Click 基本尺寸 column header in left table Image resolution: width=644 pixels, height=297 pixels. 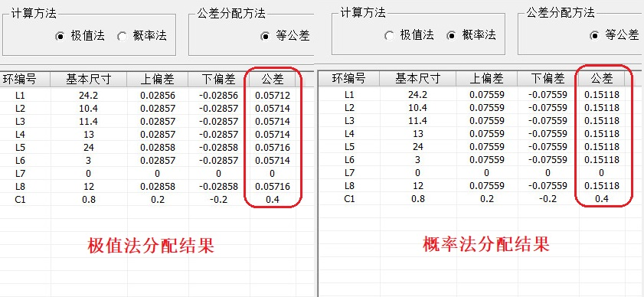(88, 80)
